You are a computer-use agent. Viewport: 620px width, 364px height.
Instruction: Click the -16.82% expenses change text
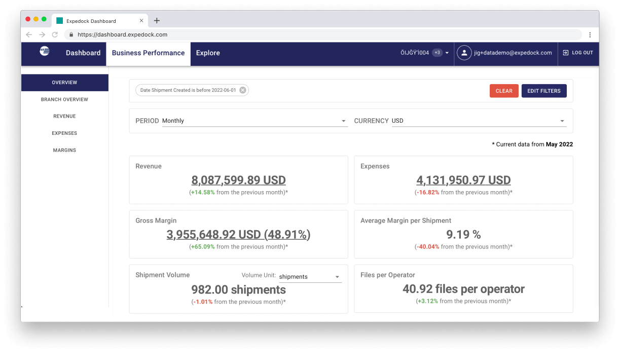coord(428,193)
